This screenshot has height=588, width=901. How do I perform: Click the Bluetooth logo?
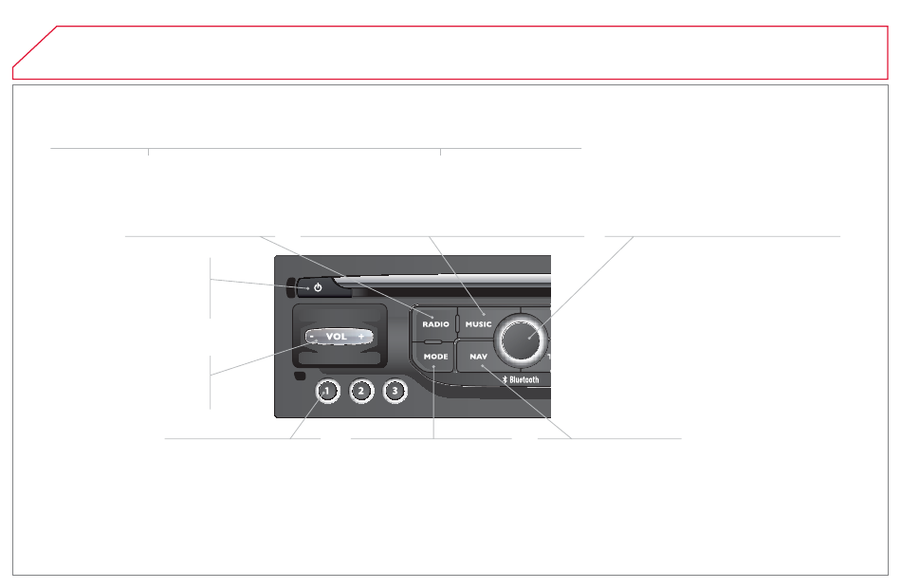tap(521, 380)
